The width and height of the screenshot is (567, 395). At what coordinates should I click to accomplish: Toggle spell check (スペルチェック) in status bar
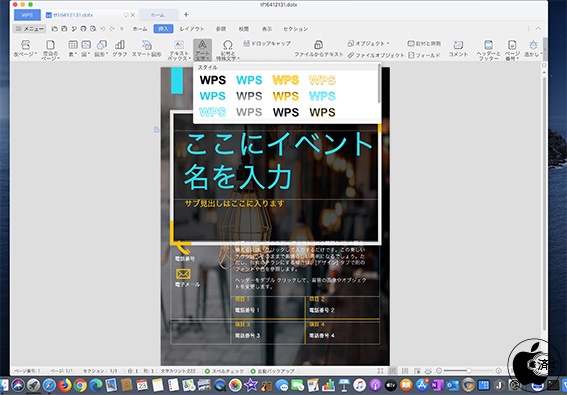(x=224, y=371)
